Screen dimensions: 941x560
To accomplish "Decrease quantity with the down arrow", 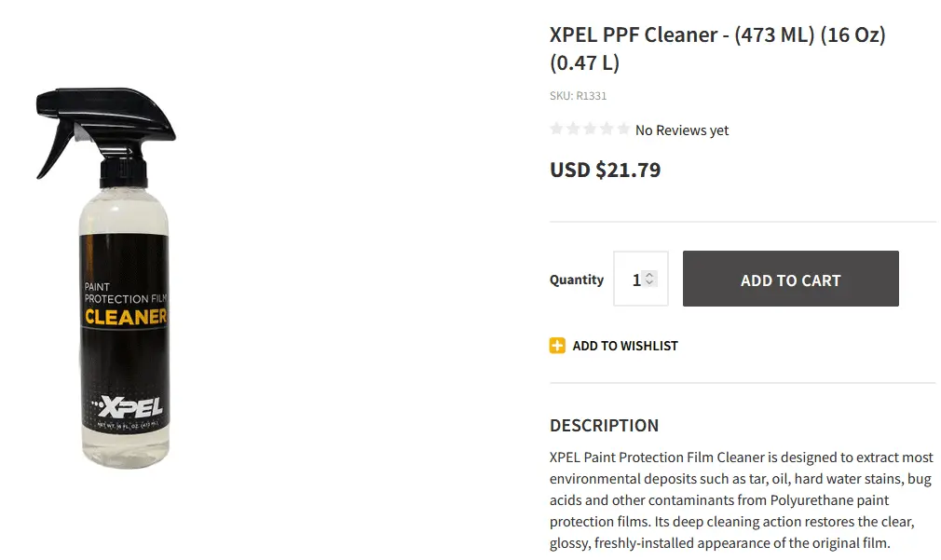I will pyautogui.click(x=650, y=283).
